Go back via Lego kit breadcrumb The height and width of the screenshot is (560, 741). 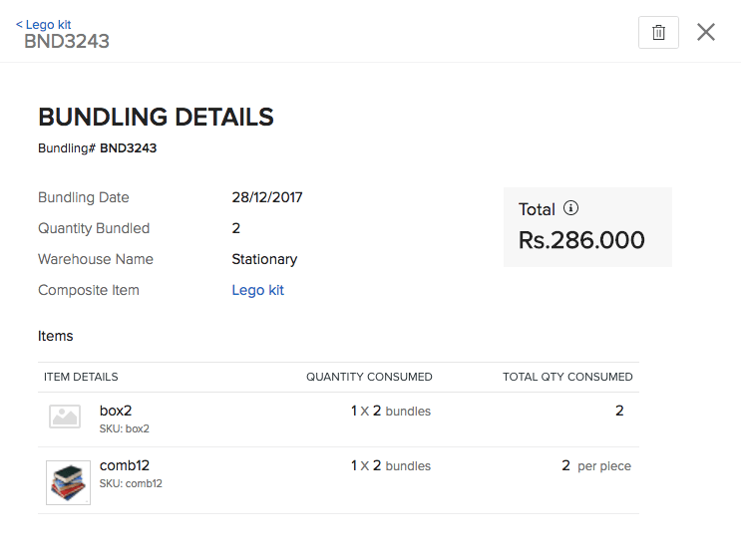tap(43, 24)
